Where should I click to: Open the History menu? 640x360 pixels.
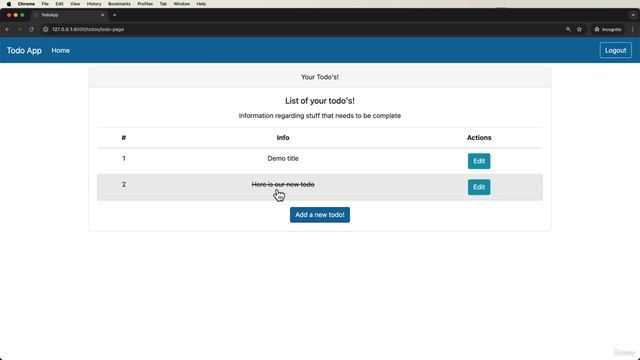94,4
